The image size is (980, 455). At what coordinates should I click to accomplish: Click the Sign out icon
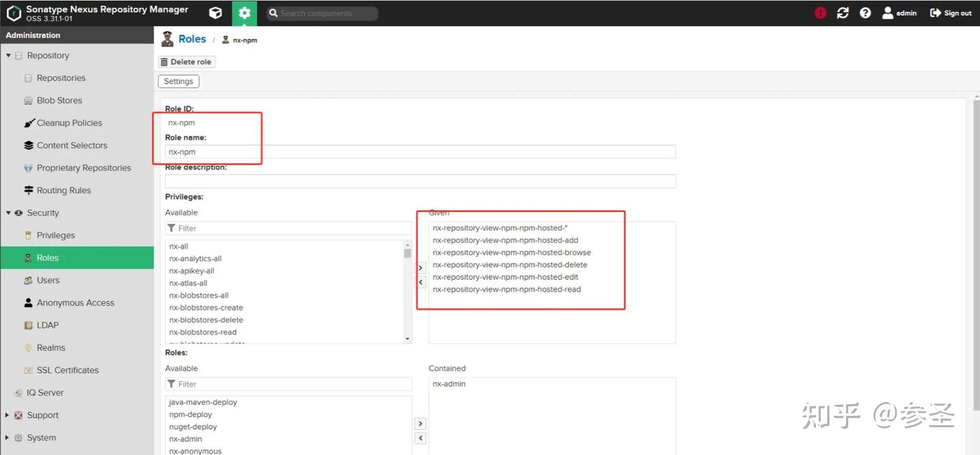(x=936, y=13)
